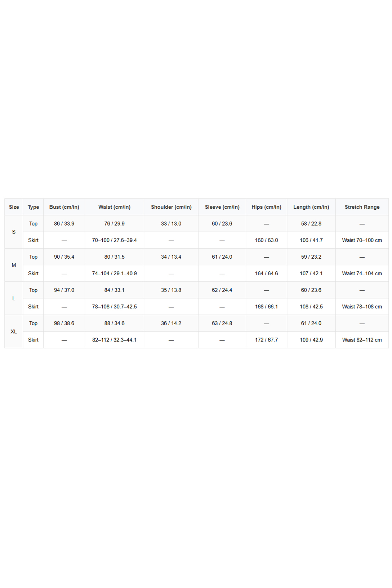Click the 62 / 24.4 sleeve cell
Image resolution: width=392 pixels, height=588 pixels.
(x=222, y=290)
